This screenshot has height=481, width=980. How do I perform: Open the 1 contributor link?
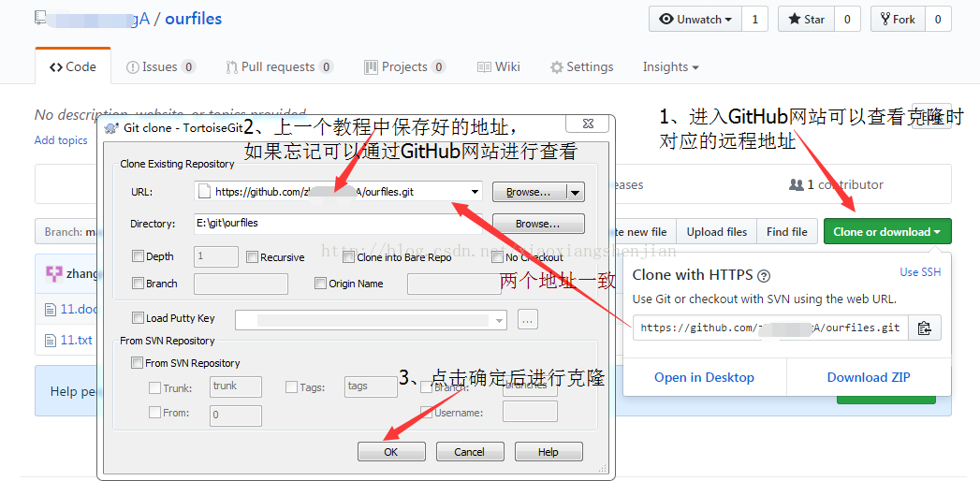(836, 184)
